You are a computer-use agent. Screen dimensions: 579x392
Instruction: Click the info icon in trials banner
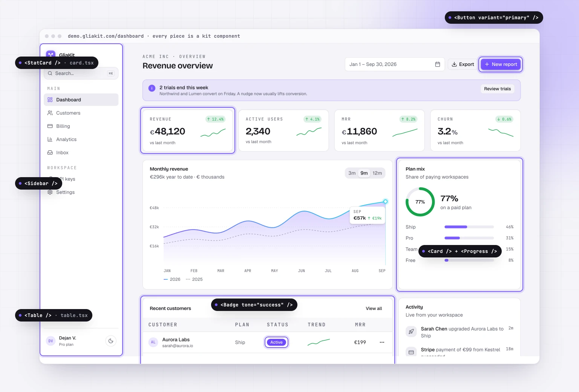[152, 88]
